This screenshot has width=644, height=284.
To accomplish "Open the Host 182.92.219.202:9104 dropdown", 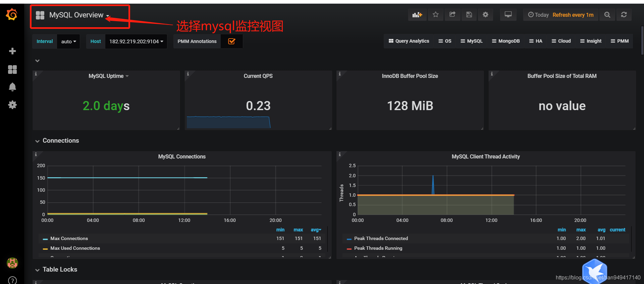I will tap(136, 41).
